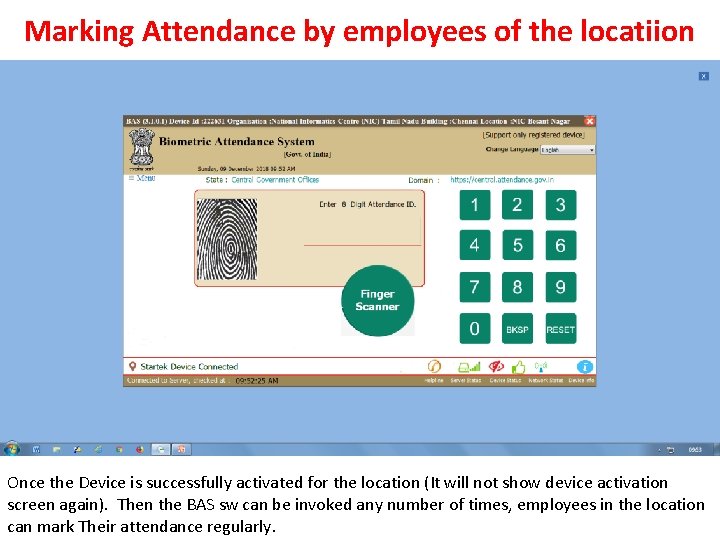Click the location pin beside Startek Device Connected
The image size is (720, 540).
click(x=132, y=366)
